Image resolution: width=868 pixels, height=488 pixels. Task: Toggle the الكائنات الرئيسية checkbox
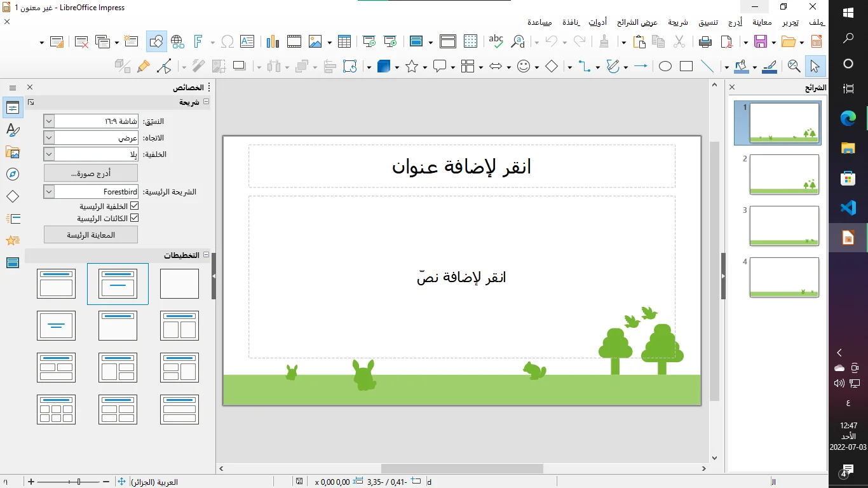pyautogui.click(x=134, y=219)
